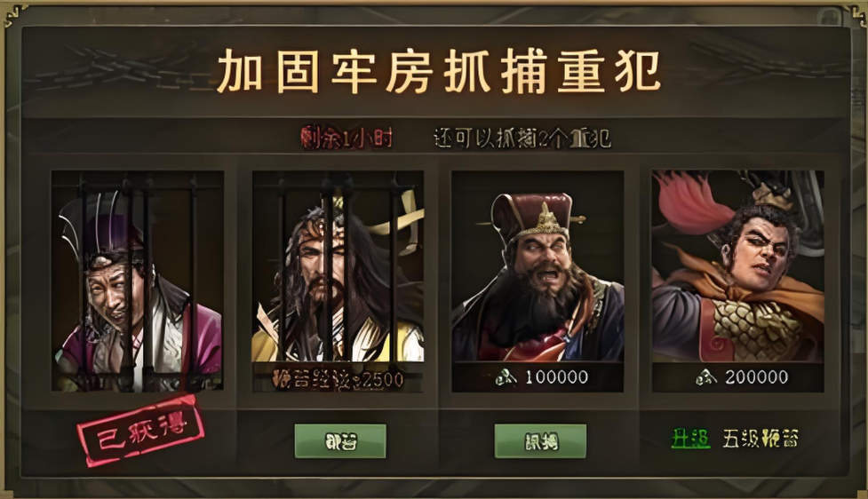
Task: Select the bearded official in red hat portrait
Action: (x=538, y=266)
